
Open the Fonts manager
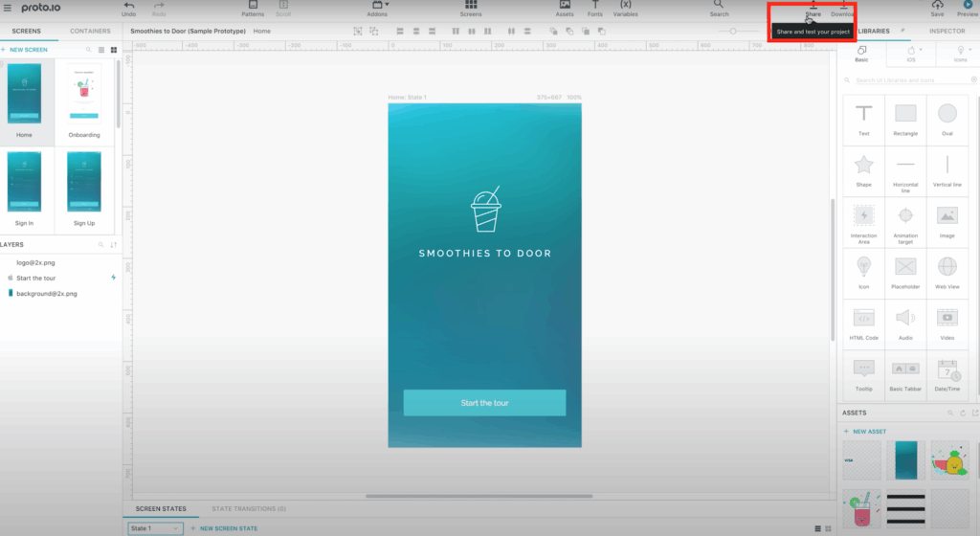click(594, 6)
